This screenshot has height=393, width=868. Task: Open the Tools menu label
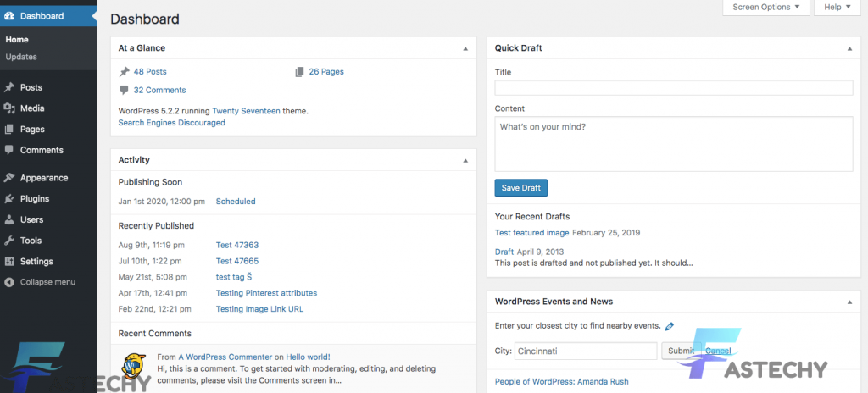click(x=31, y=241)
